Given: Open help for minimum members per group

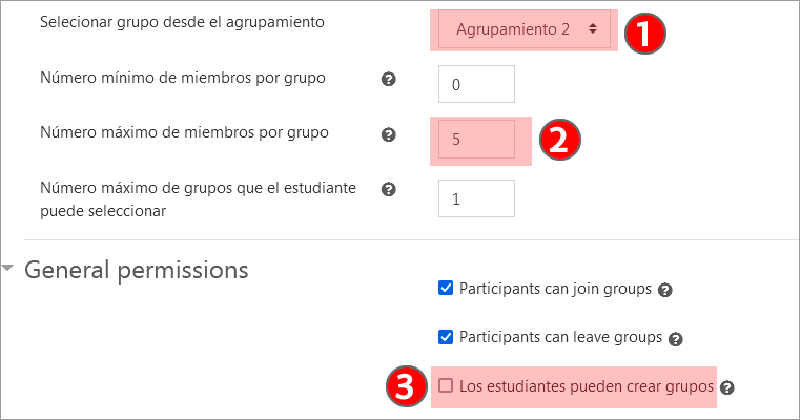Looking at the screenshot, I should [389, 79].
